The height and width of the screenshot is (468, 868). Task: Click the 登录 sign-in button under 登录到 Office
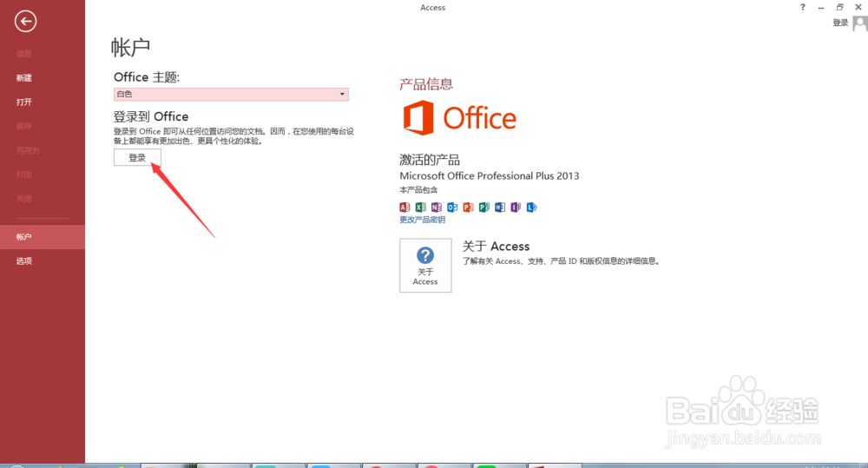(137, 158)
